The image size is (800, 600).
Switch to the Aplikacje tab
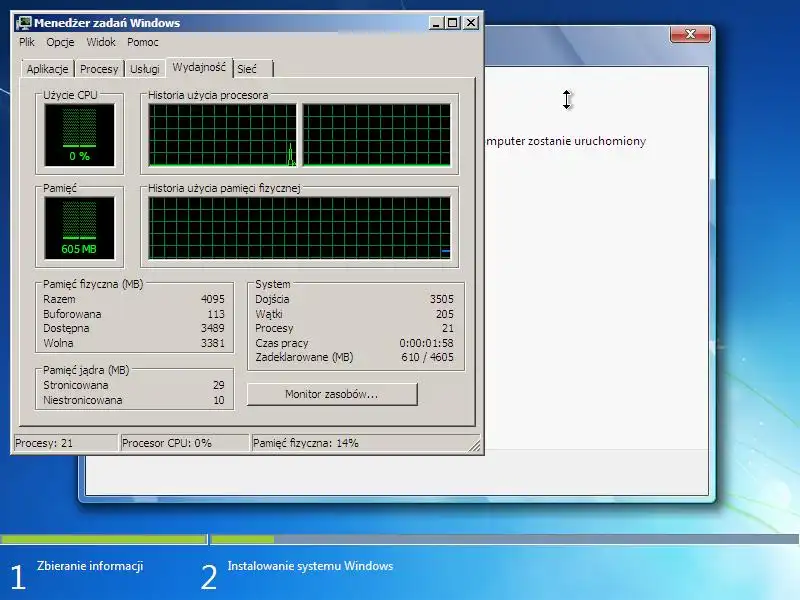tap(47, 69)
